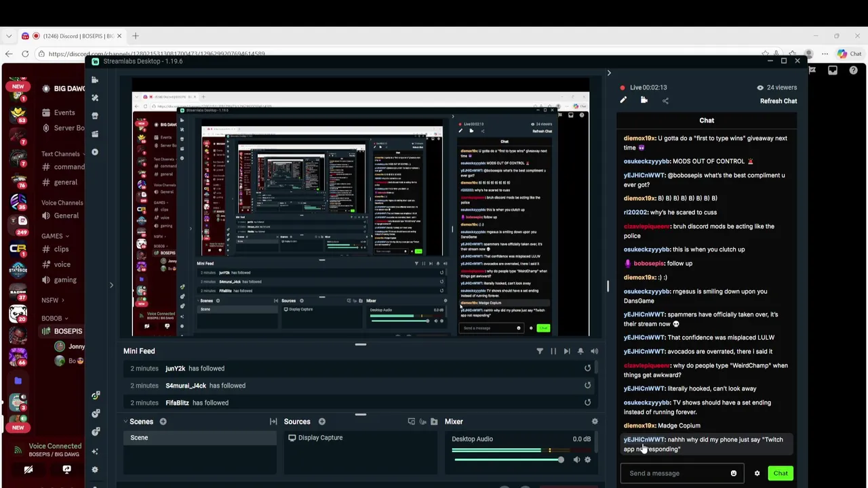
Task: Collapse the BOBOB category in Discord
Action: point(55,319)
